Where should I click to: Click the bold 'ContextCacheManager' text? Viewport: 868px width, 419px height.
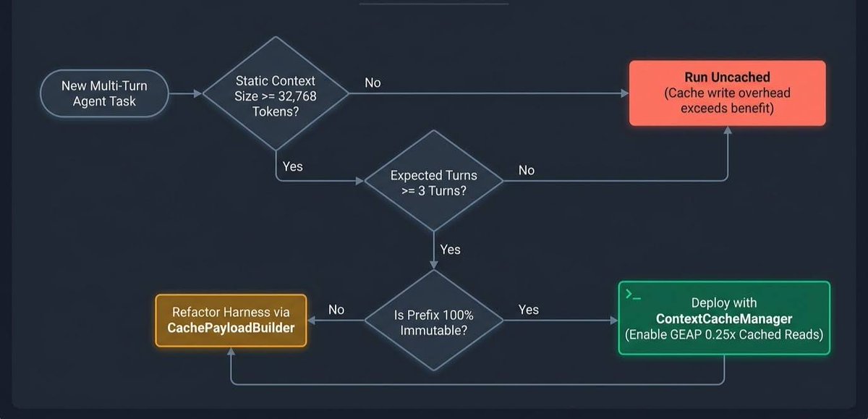724,318
